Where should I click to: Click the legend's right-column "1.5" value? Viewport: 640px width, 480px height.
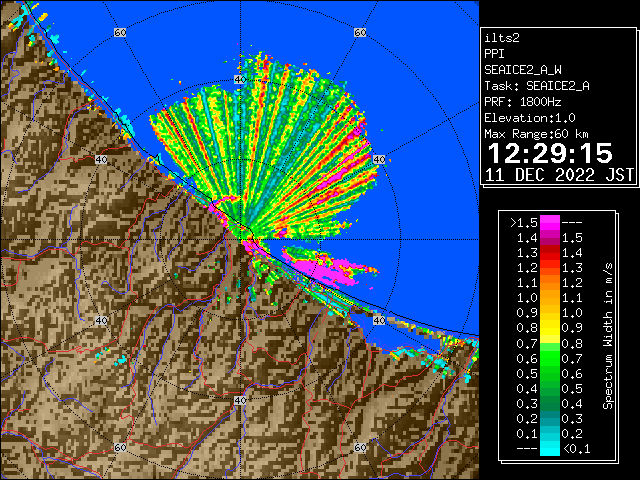point(572,238)
